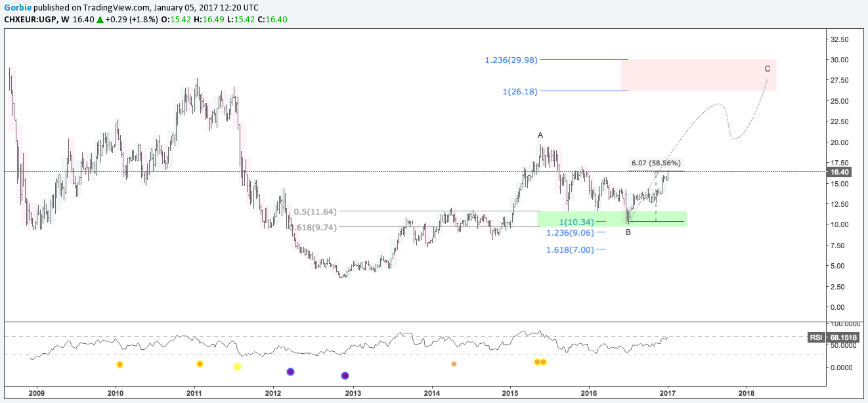Image resolution: width=868 pixels, height=403 pixels.
Task: Click the 2013 time axis label
Action: 353,394
